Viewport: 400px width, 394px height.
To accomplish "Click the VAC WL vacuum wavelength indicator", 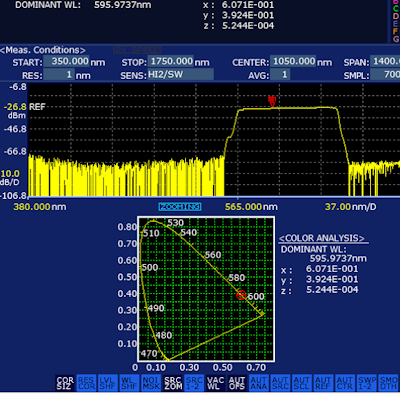I will click(x=215, y=383).
